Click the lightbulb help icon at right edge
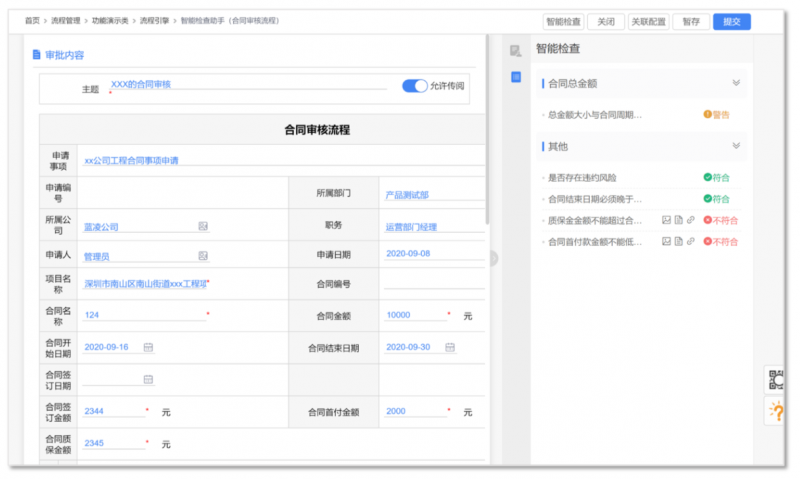The width and height of the screenshot is (800, 479). click(x=775, y=410)
